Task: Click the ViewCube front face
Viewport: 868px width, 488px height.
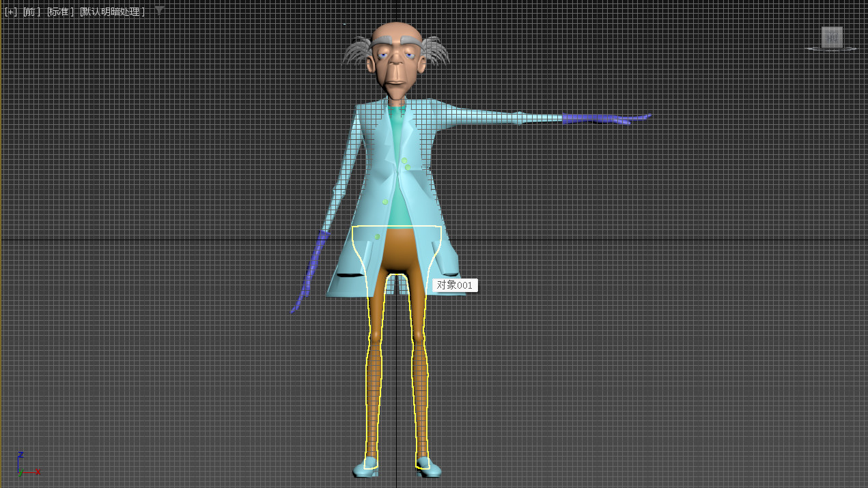Action: click(x=832, y=37)
